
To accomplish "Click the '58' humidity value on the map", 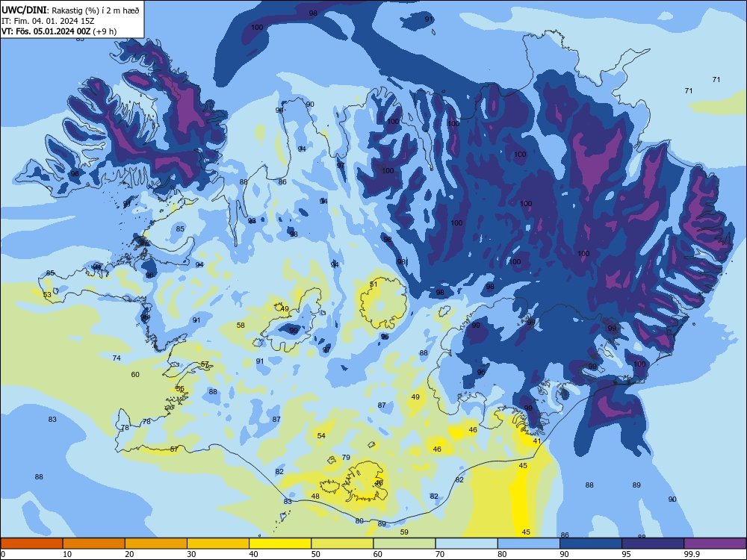I will [241, 326].
